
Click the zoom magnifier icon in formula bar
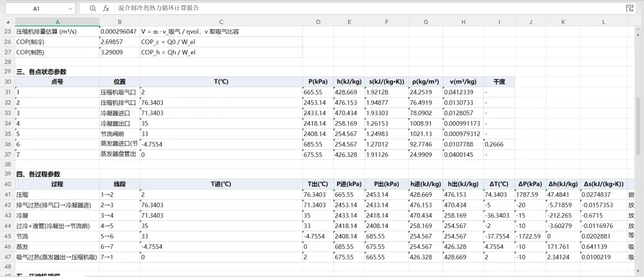click(x=93, y=8)
